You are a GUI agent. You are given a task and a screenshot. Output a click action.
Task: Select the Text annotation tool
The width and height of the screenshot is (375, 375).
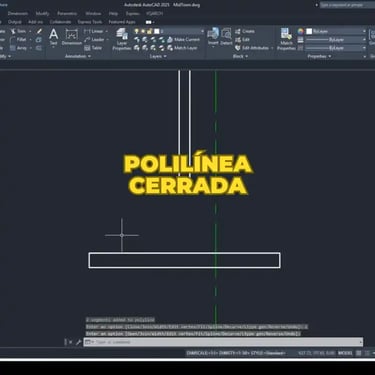(x=53, y=37)
